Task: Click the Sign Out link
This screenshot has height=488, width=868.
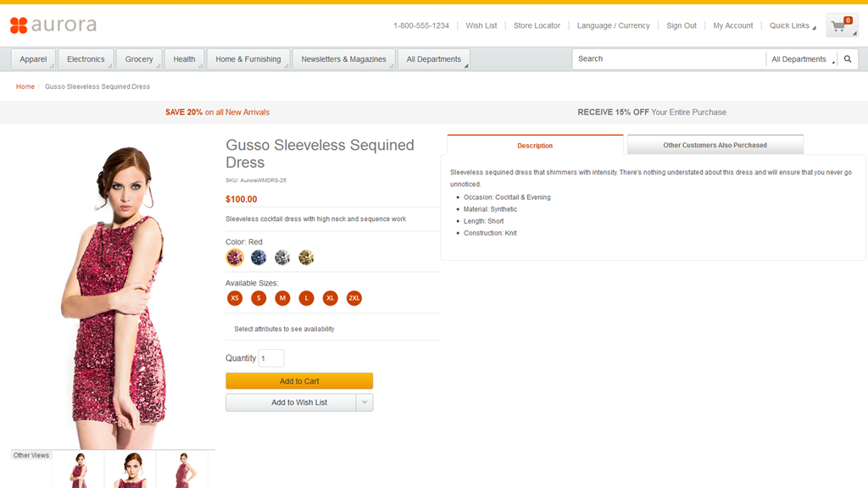Action: point(682,25)
